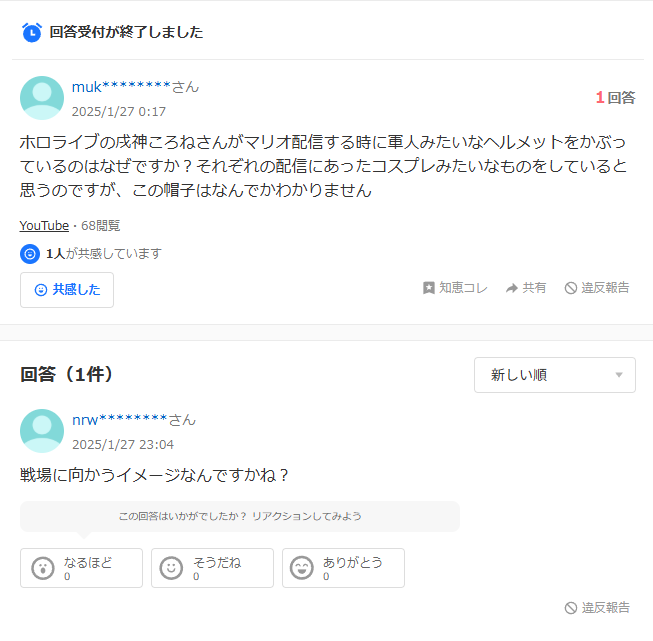Click the laughing face icon on ありがとう
The image size is (653, 641).
(302, 568)
